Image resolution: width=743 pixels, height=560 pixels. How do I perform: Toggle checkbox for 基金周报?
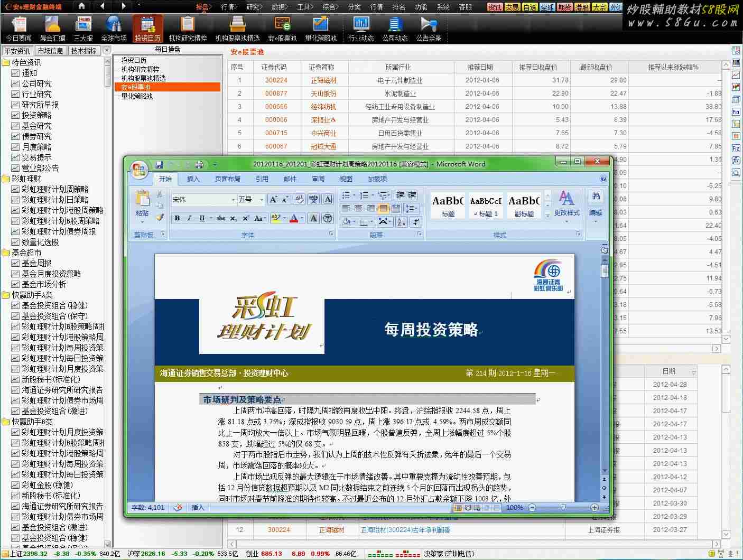click(15, 263)
